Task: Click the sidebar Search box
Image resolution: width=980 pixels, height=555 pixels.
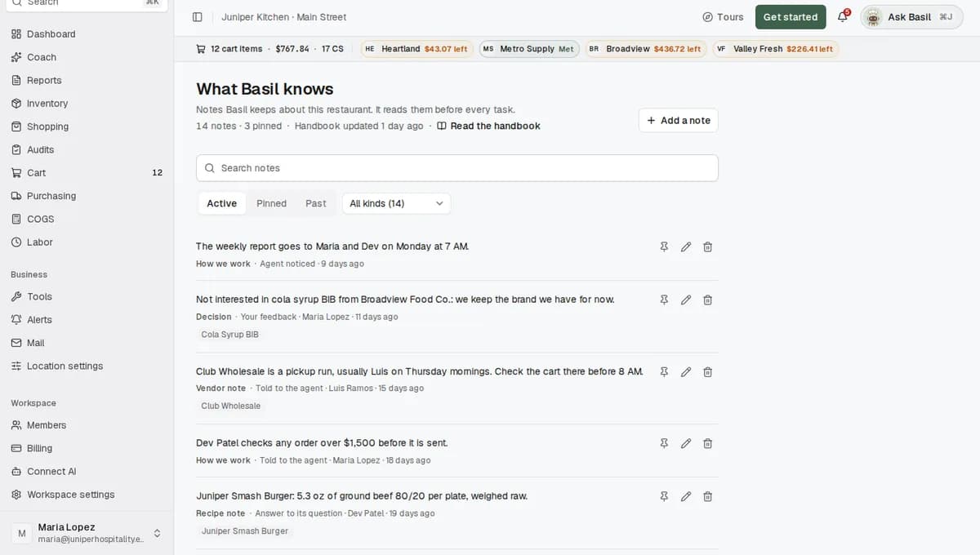Action: point(87,2)
